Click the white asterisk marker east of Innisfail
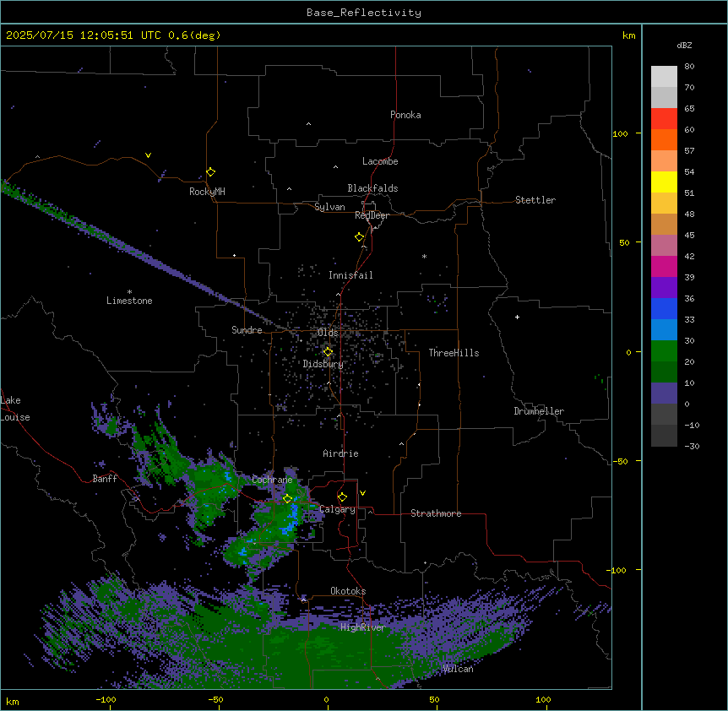This screenshot has width=728, height=711. tap(424, 256)
